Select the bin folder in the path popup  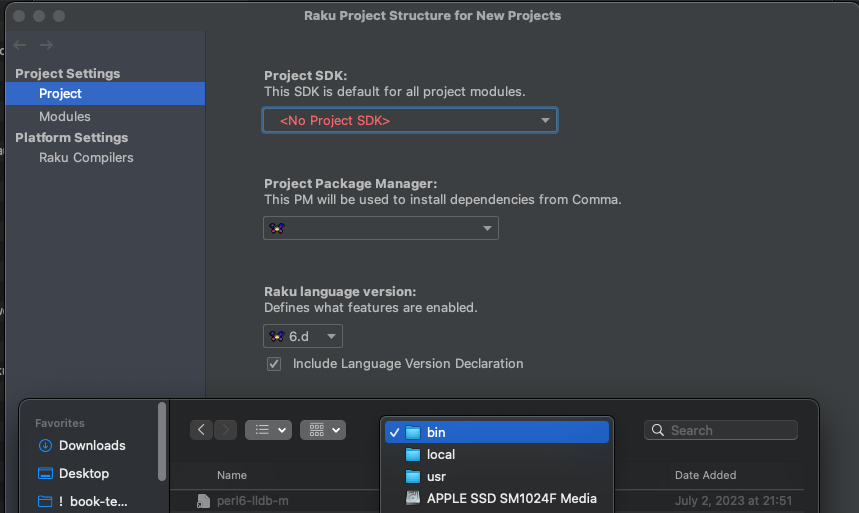click(497, 432)
